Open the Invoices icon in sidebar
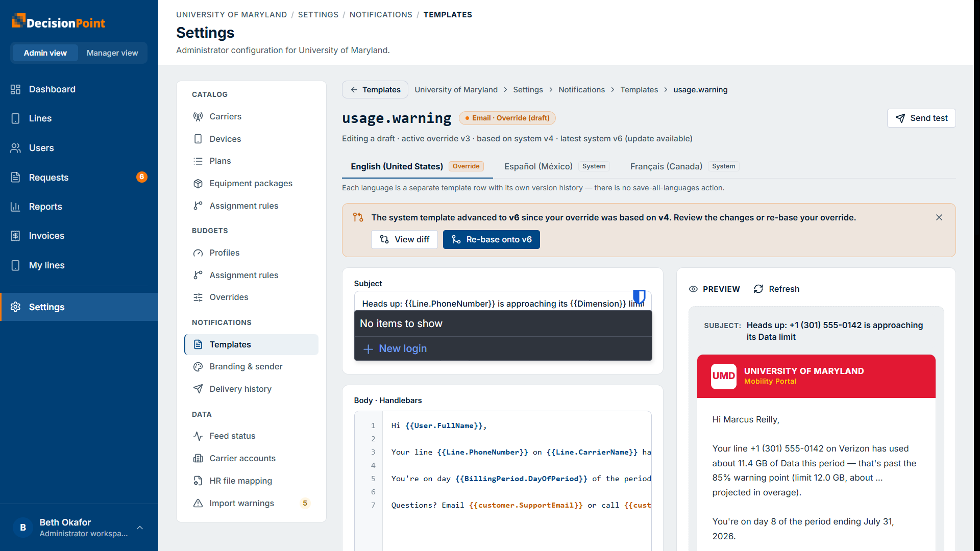This screenshot has width=980, height=551. point(15,236)
